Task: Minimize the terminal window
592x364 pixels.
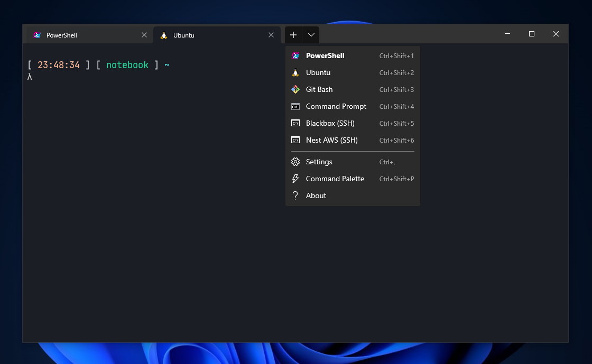Action: pos(507,34)
